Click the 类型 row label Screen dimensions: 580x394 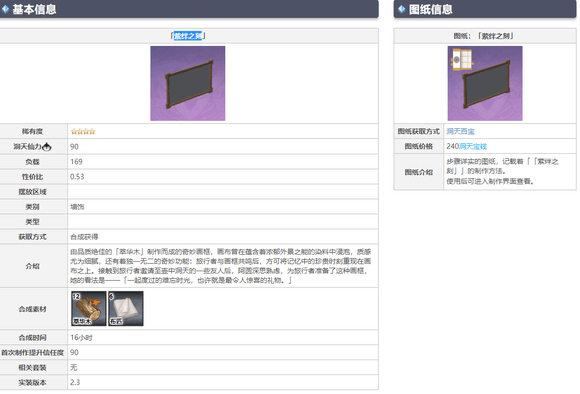tap(33, 222)
